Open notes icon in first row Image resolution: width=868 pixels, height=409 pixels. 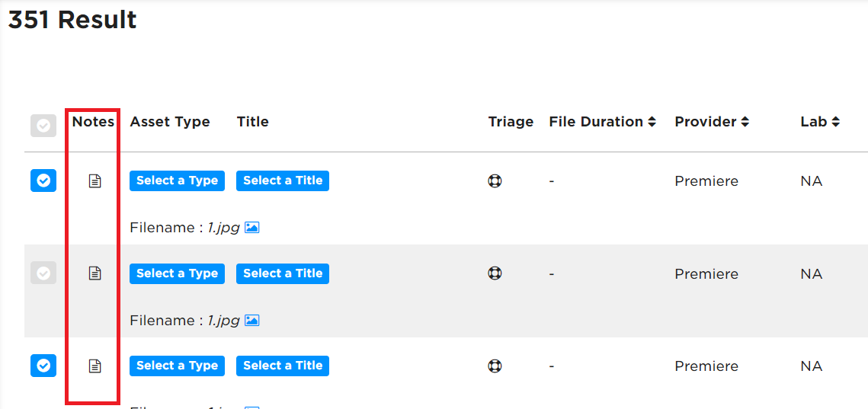tap(95, 181)
